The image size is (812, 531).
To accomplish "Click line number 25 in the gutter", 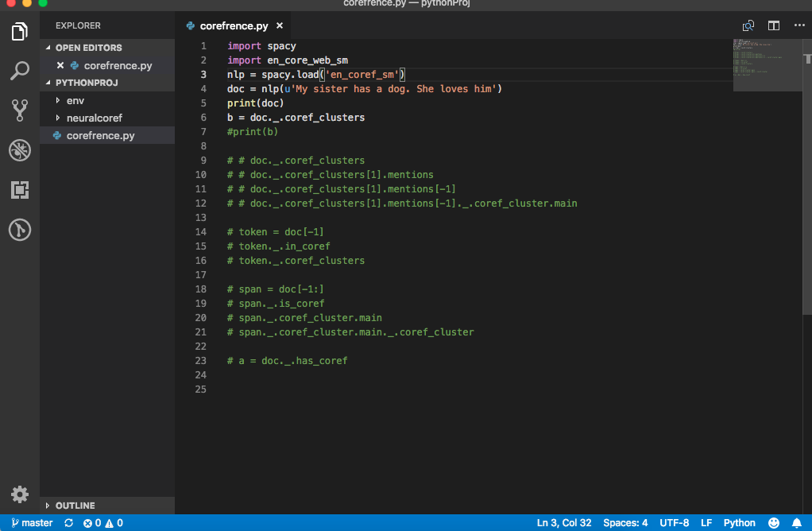I will tap(201, 389).
